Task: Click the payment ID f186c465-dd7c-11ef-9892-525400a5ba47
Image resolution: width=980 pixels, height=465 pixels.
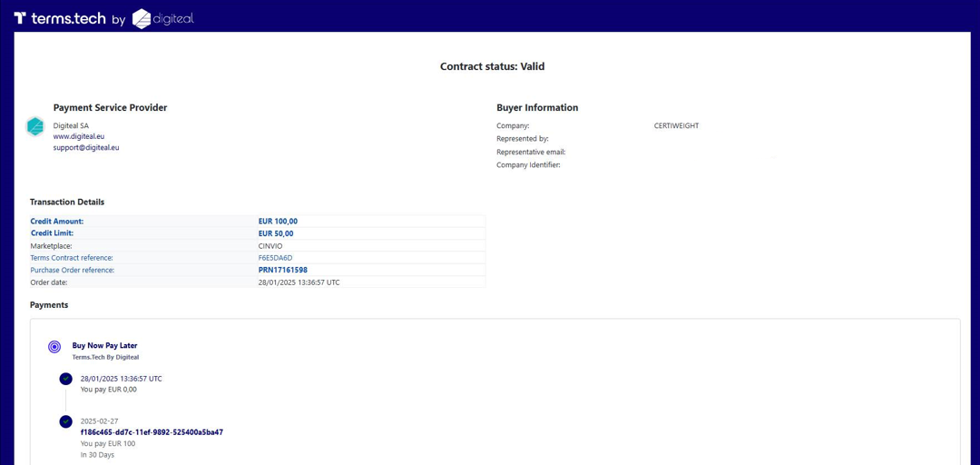Action: click(152, 431)
